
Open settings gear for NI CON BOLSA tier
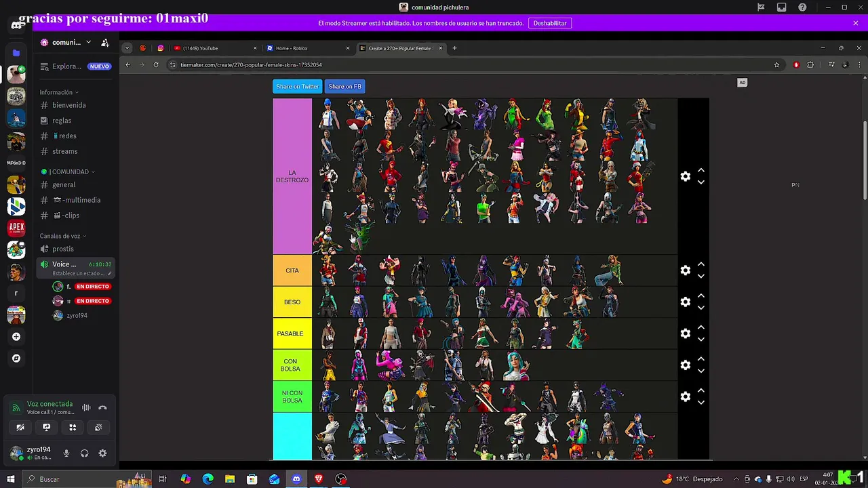[686, 396]
